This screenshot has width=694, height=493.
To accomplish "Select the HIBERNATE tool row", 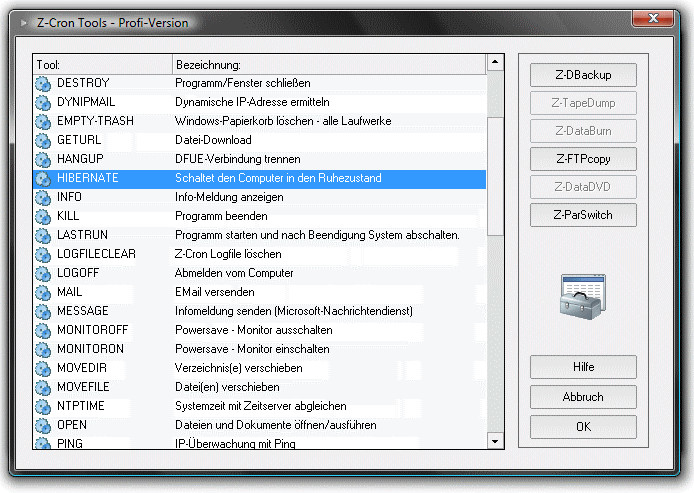I will pos(259,178).
